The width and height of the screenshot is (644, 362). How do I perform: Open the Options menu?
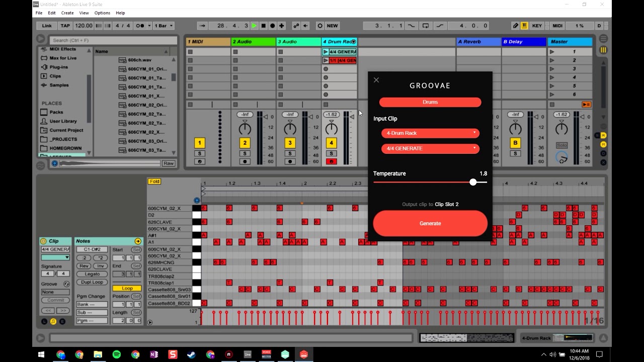pos(102,13)
